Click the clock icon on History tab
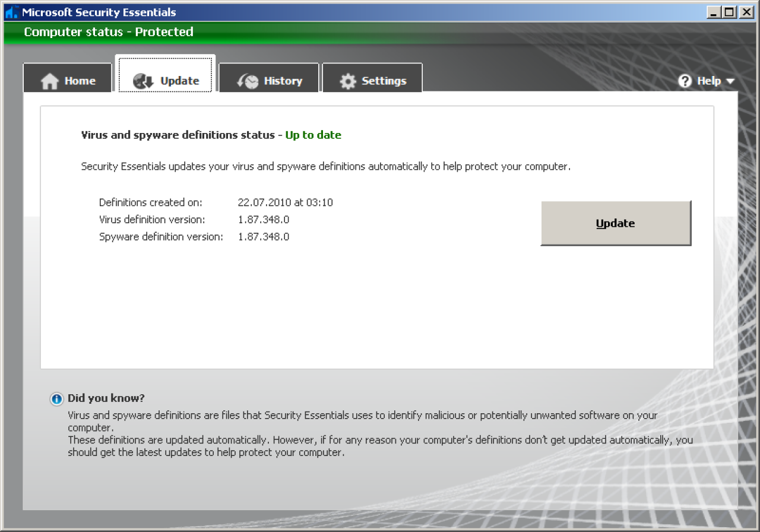This screenshot has height=532, width=760. point(248,81)
